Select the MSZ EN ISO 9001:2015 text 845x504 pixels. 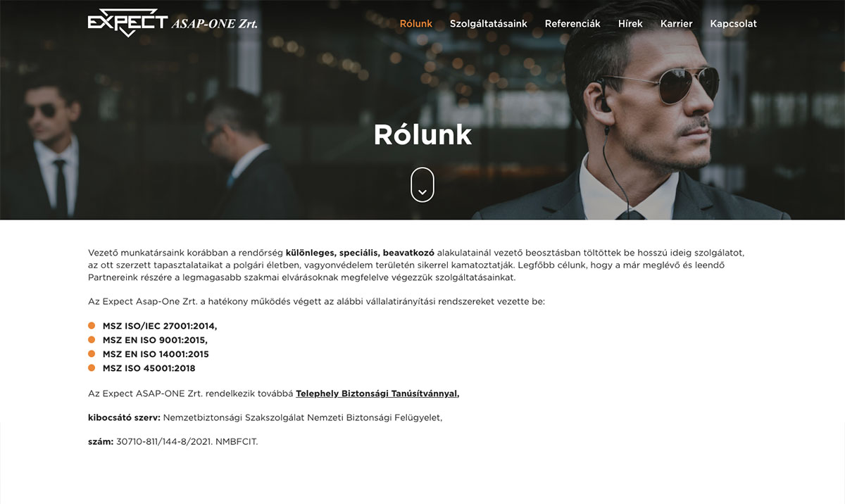coord(155,340)
